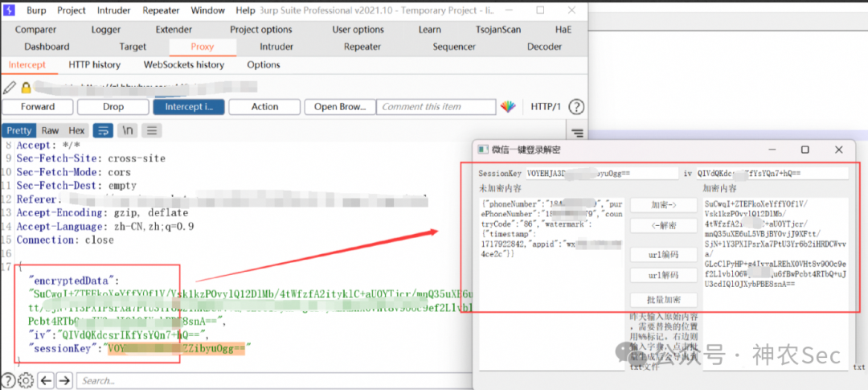The image size is (868, 390).
Task: Switch editor to Pretty view
Action: click(19, 131)
